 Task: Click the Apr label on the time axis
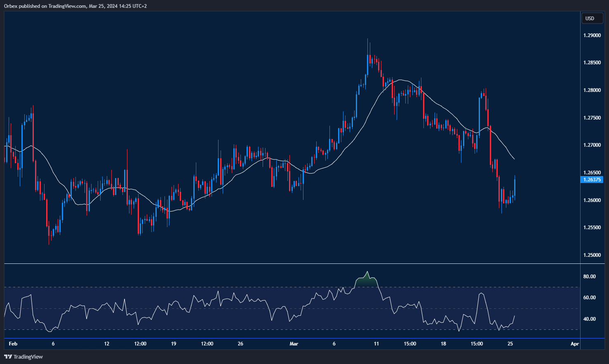574,343
